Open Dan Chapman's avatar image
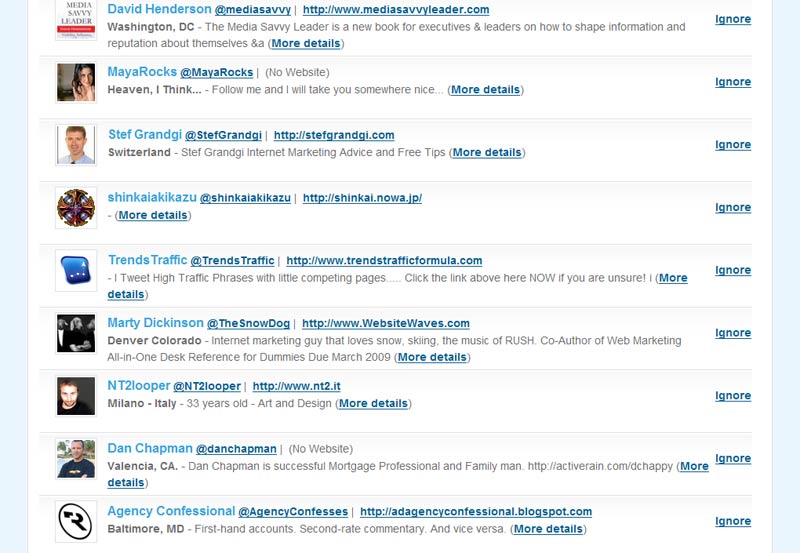The image size is (800, 553). click(x=76, y=459)
